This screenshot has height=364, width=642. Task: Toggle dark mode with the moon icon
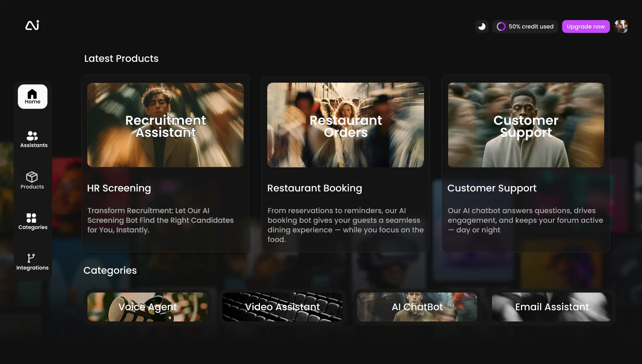(x=481, y=26)
